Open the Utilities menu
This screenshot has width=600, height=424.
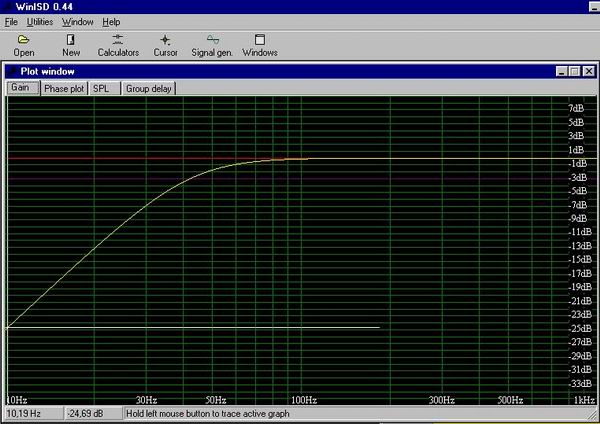pyautogui.click(x=40, y=22)
